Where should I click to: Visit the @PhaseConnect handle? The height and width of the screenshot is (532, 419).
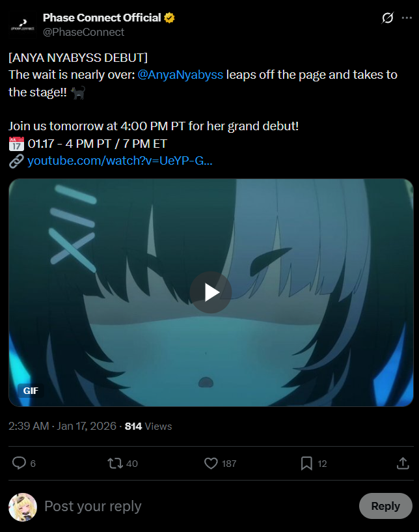[x=83, y=32]
